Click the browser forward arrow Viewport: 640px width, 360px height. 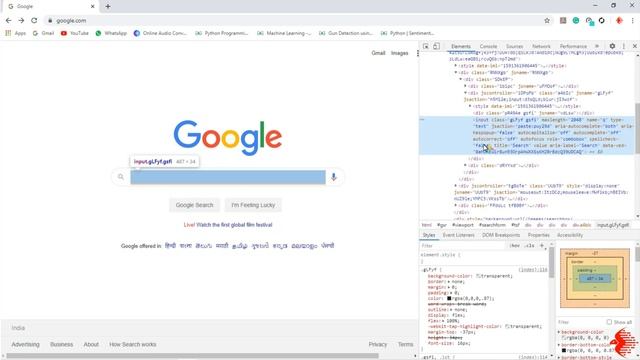point(21,20)
